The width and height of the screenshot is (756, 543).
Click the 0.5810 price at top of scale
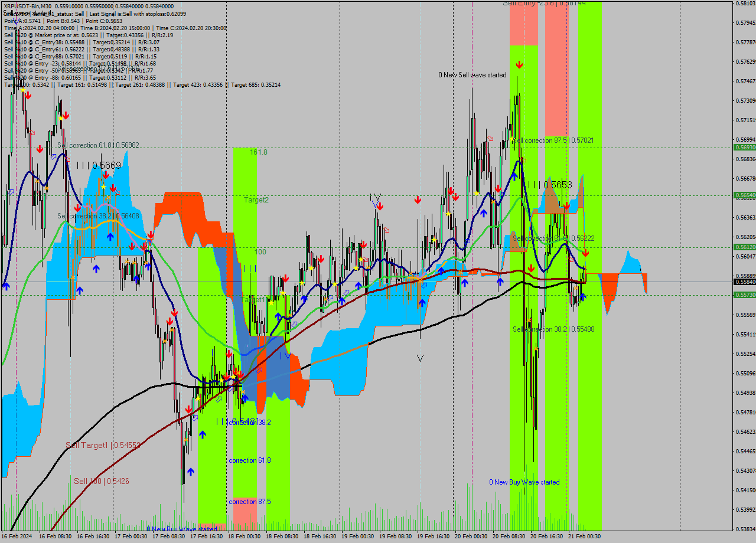click(x=745, y=4)
